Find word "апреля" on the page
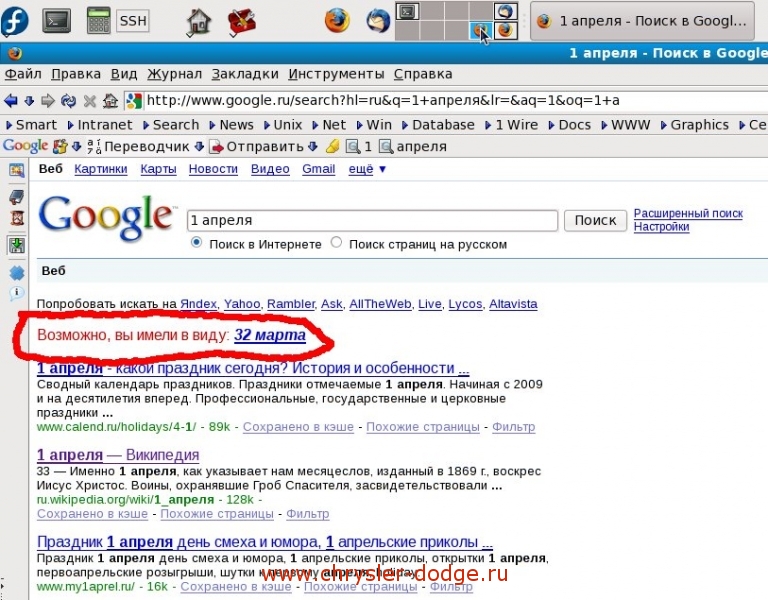This screenshot has width=768, height=600. point(413,146)
